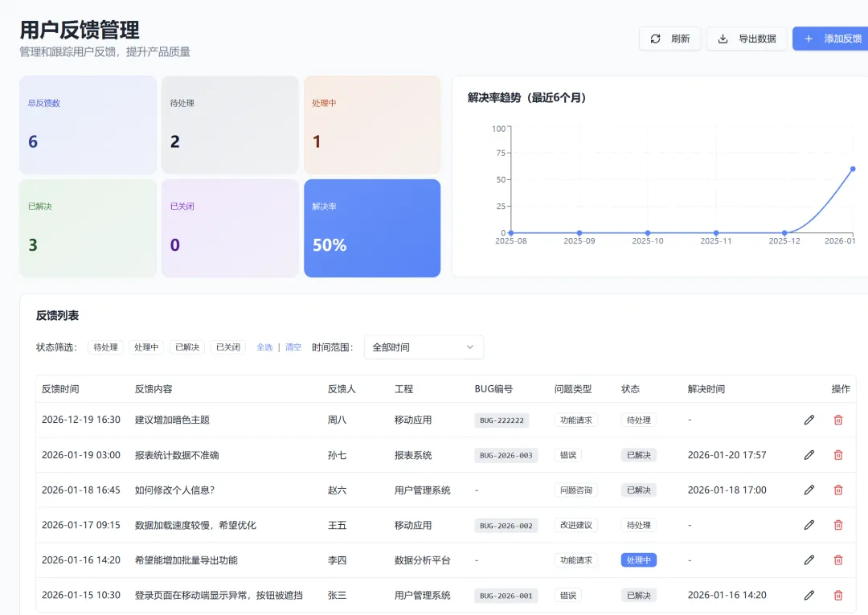Click the 问题咨询 type tag
The image size is (868, 615).
(576, 490)
